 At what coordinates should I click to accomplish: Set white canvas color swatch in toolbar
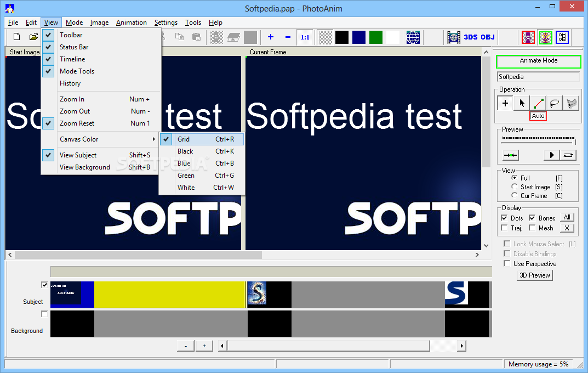click(x=392, y=37)
